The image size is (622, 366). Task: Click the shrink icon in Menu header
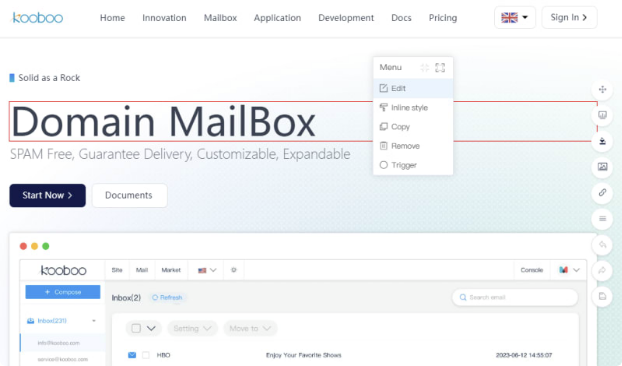[424, 67]
